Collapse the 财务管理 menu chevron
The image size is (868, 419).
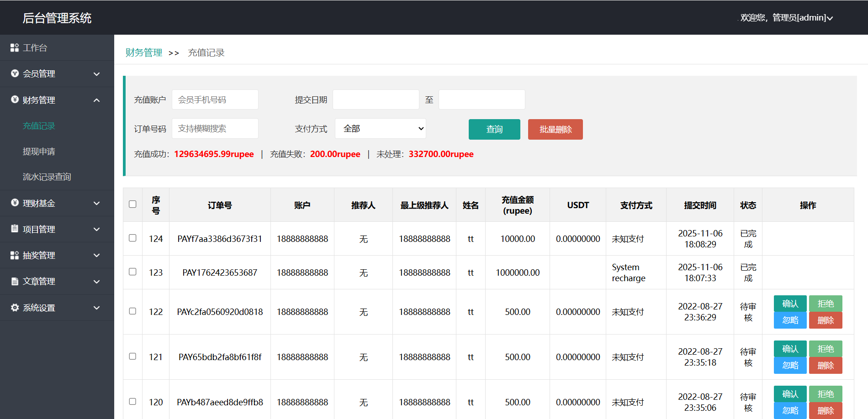coord(96,100)
